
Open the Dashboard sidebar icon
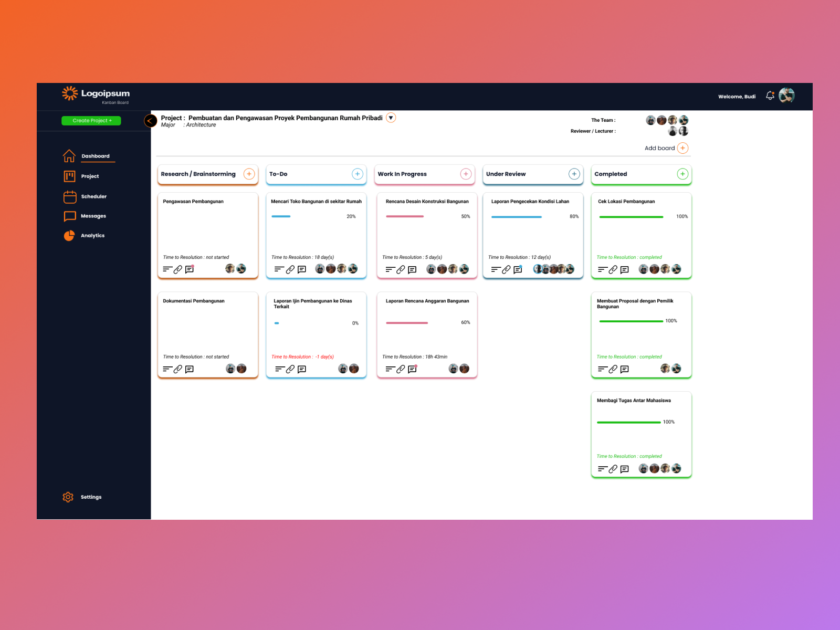point(69,155)
